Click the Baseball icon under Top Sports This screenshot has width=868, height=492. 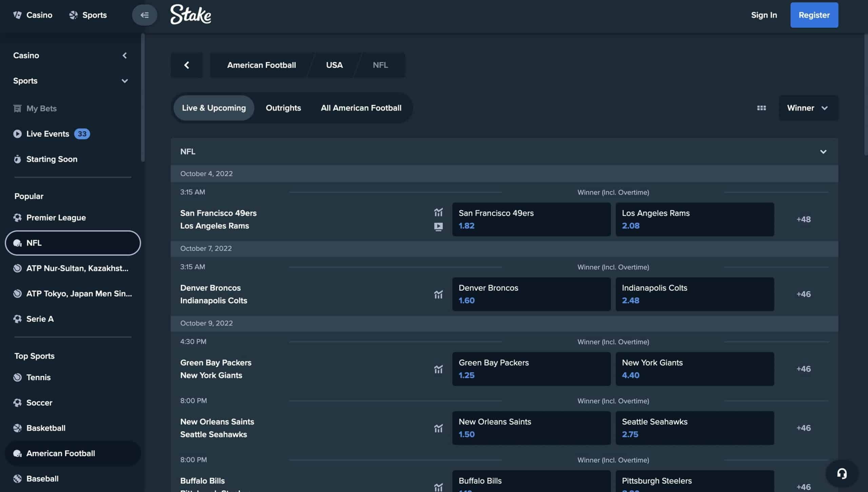(x=17, y=479)
